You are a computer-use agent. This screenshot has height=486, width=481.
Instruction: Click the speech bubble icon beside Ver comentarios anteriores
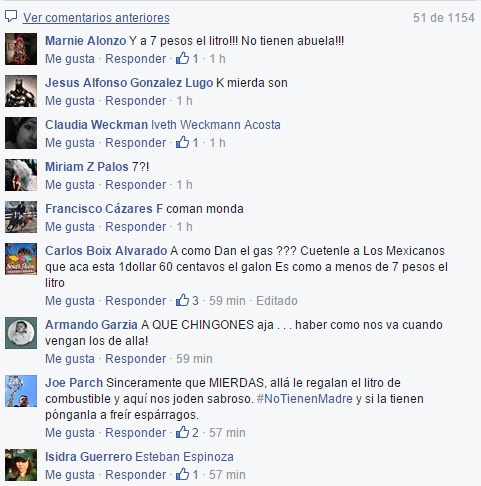coord(11,16)
